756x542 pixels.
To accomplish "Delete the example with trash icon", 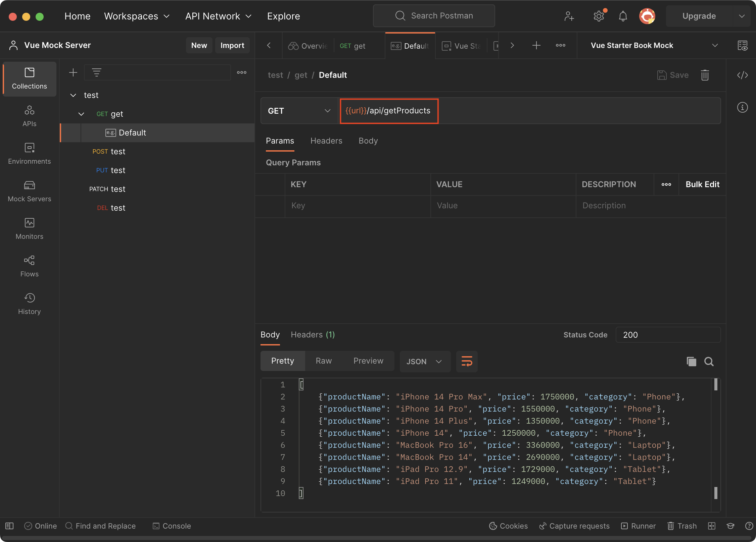I will pyautogui.click(x=705, y=75).
